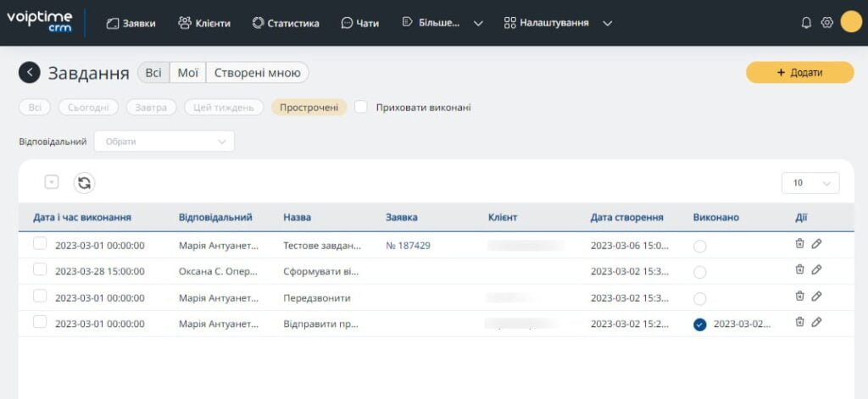Select the row checkbox for Тестове завдан... task
Screen dimensions: 868x399
[x=40, y=243]
